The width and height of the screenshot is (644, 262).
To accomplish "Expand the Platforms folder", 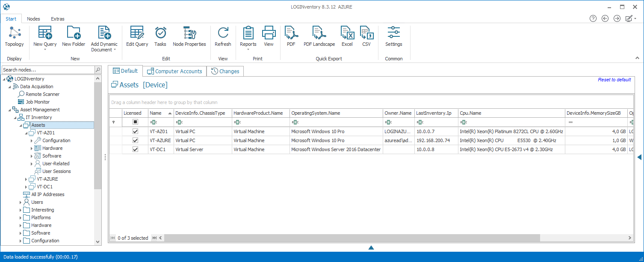I will (x=21, y=217).
